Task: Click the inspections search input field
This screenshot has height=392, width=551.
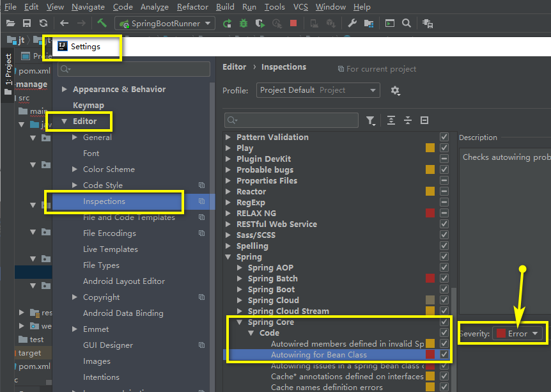Action: point(291,120)
